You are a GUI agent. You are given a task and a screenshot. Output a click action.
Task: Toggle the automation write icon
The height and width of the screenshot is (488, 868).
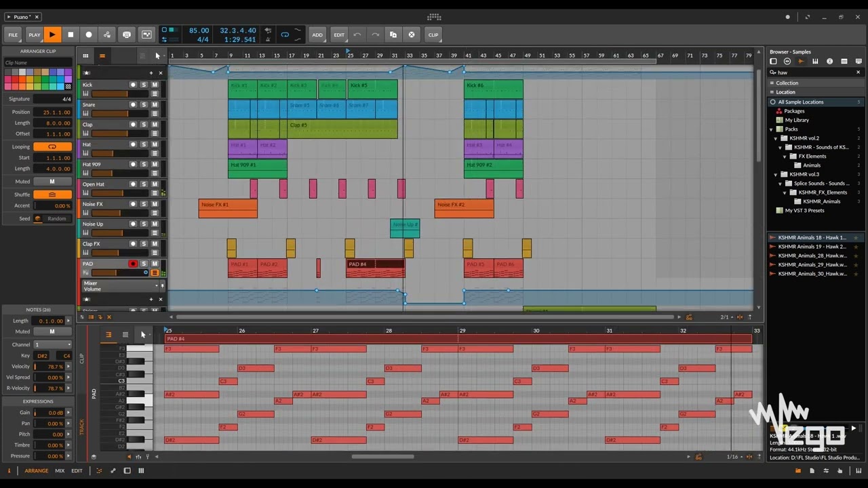107,35
